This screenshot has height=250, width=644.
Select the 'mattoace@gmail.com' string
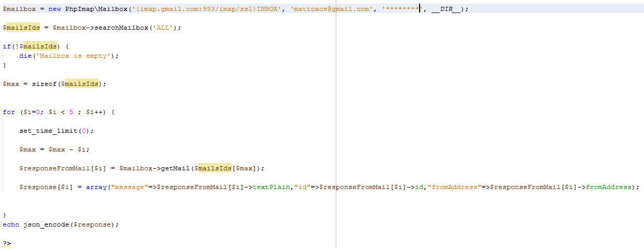tap(331, 9)
